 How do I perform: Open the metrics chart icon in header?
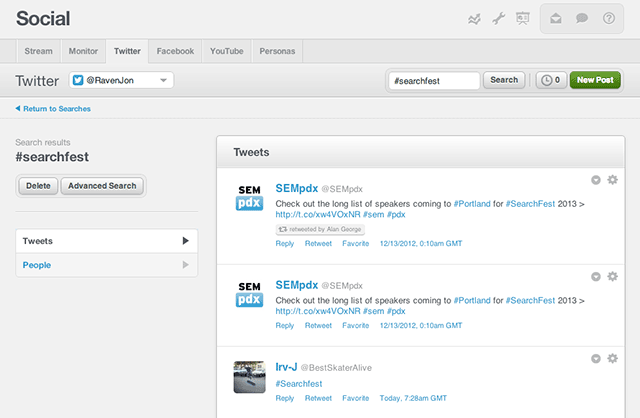(474, 19)
